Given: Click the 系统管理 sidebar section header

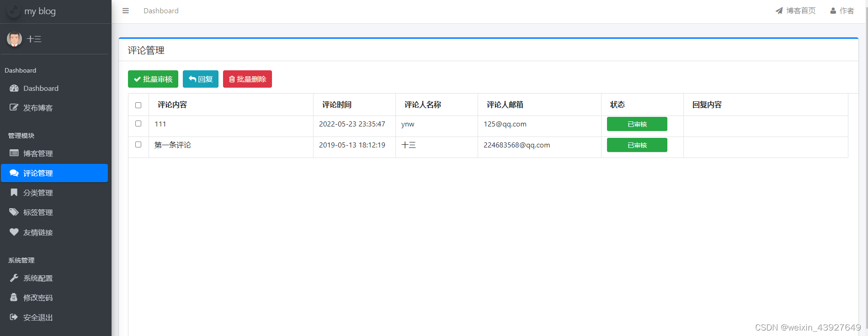Looking at the screenshot, I should pyautogui.click(x=21, y=260).
